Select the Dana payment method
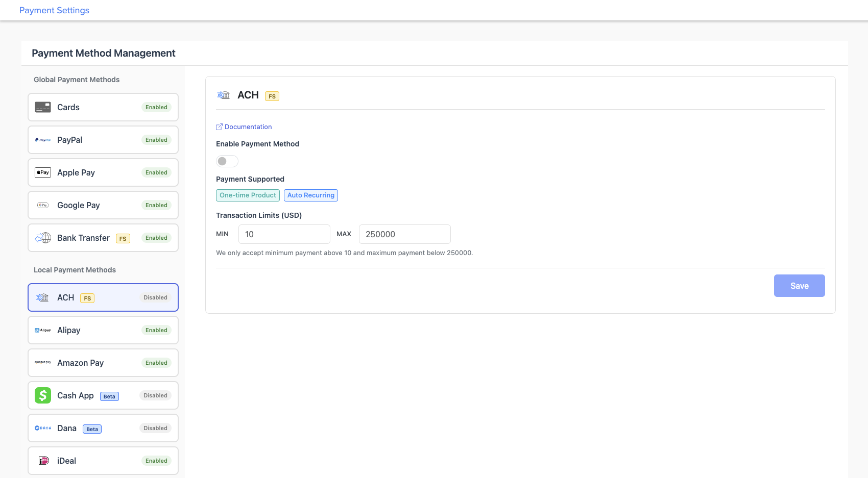Image resolution: width=868 pixels, height=478 pixels. [x=103, y=428]
